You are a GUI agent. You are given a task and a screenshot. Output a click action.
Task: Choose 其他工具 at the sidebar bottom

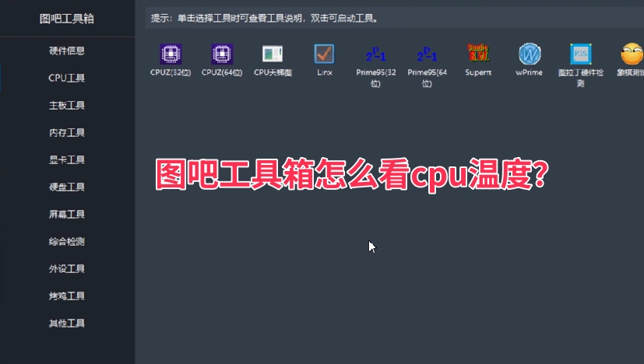[x=67, y=324]
